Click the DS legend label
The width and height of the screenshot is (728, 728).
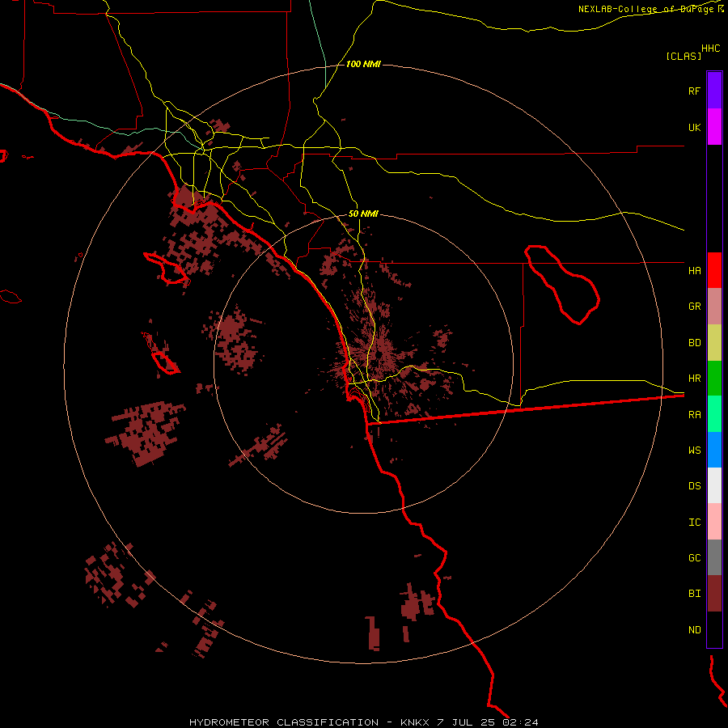click(x=694, y=486)
